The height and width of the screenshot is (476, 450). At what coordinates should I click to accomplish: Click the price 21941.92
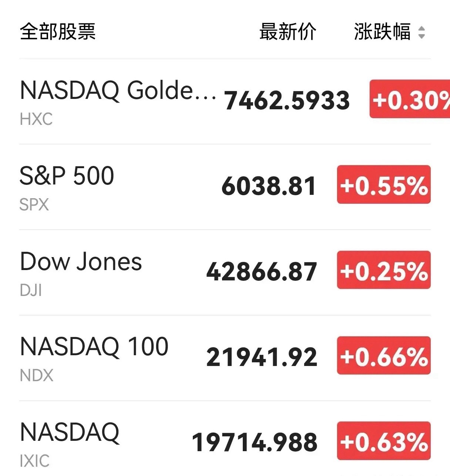262,357
